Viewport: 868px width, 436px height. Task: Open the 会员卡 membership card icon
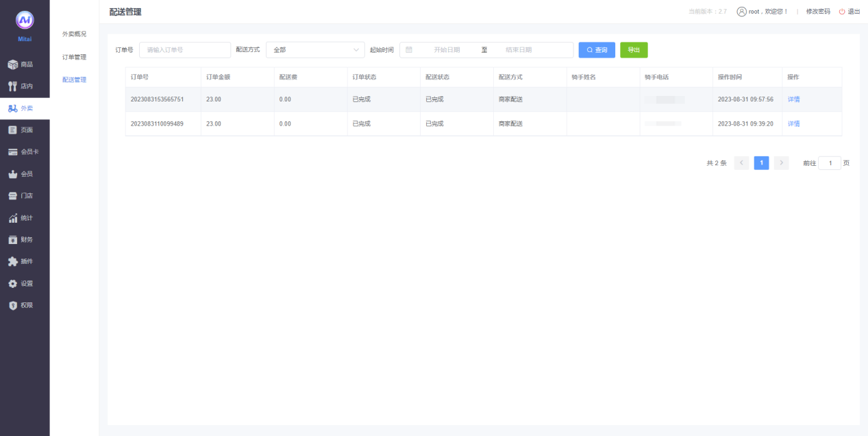tap(12, 152)
